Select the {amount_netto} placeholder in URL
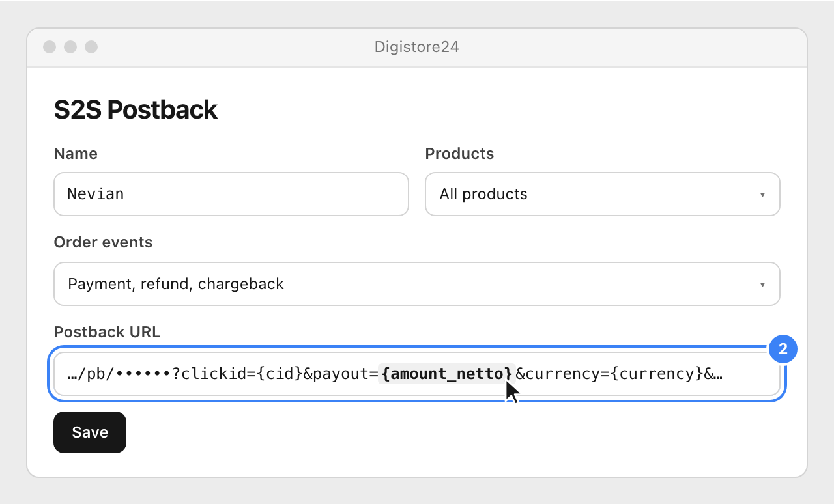The image size is (834, 504). coord(447,374)
